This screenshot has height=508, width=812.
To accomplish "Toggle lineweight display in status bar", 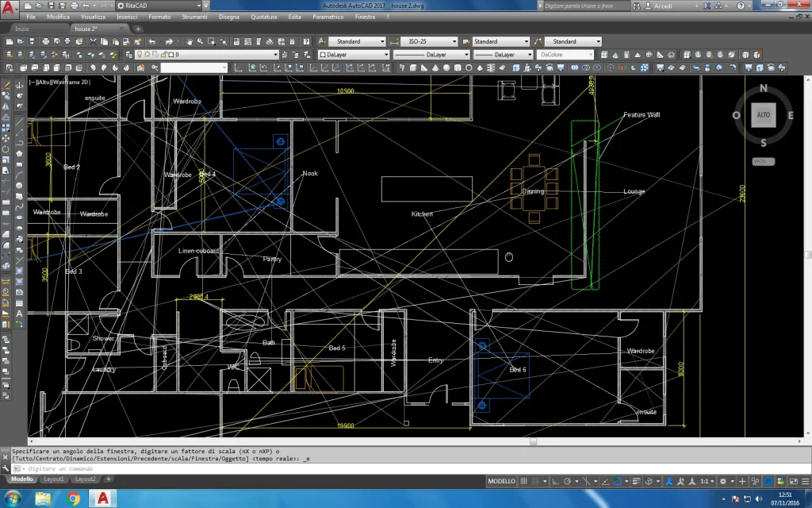I will [637, 481].
